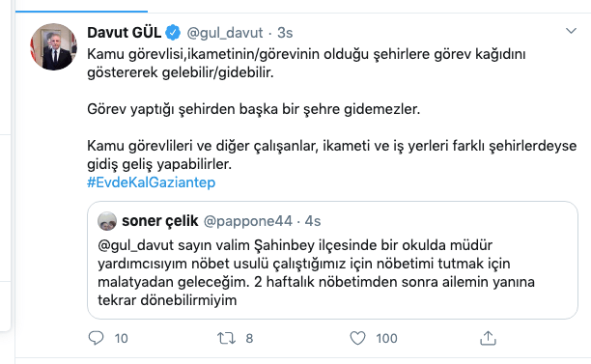Open the share tweet upload icon

(488, 338)
